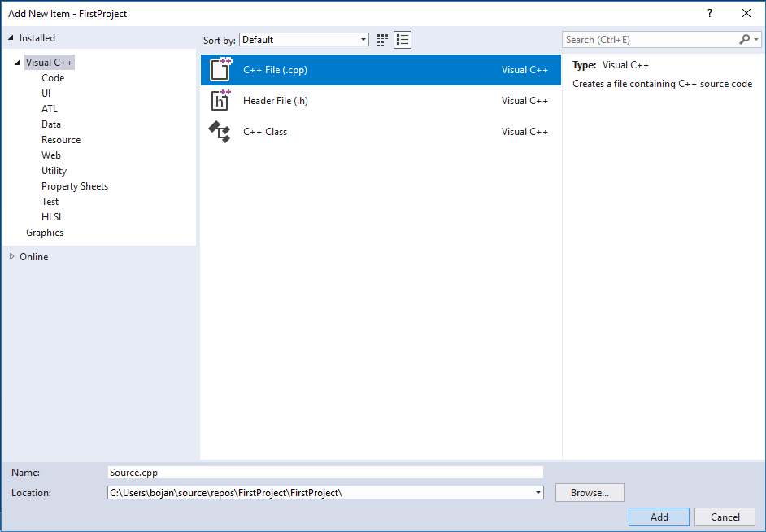
Task: Select the Graphics category
Action: (45, 233)
